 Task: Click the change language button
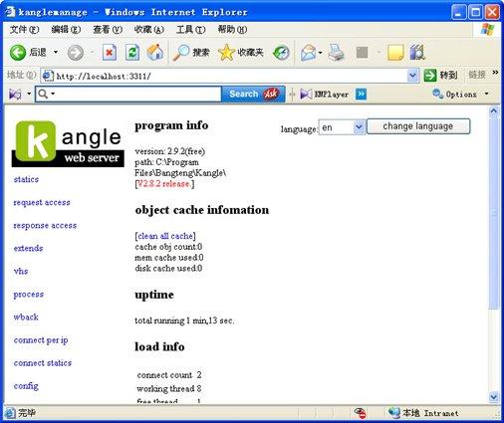[x=418, y=126]
